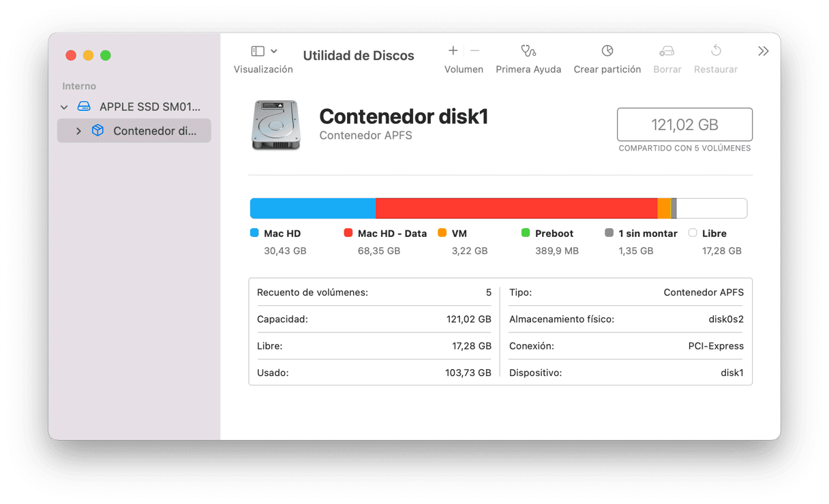Open the Visualización dropdown arrow
This screenshot has width=829, height=504.
[273, 51]
